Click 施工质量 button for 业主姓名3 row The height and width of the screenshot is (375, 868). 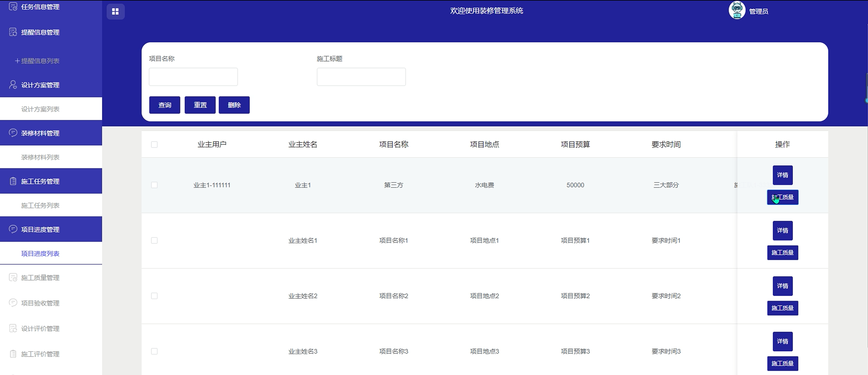pyautogui.click(x=782, y=363)
